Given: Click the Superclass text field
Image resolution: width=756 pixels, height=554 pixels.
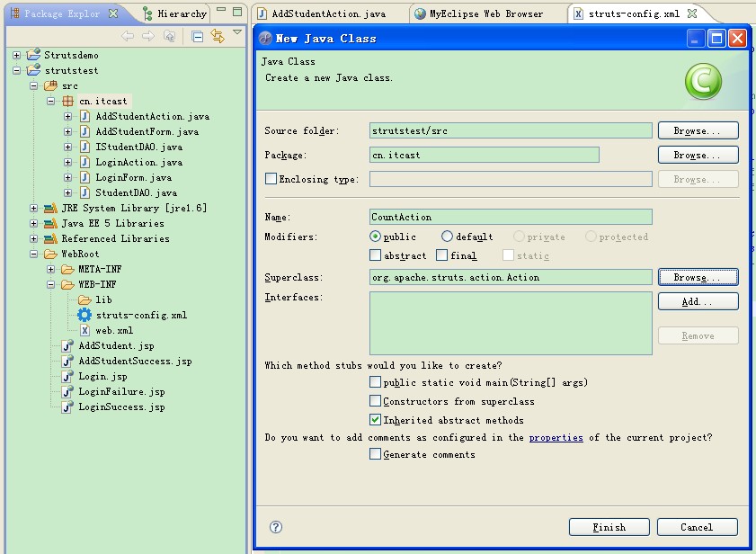Looking at the screenshot, I should point(511,277).
